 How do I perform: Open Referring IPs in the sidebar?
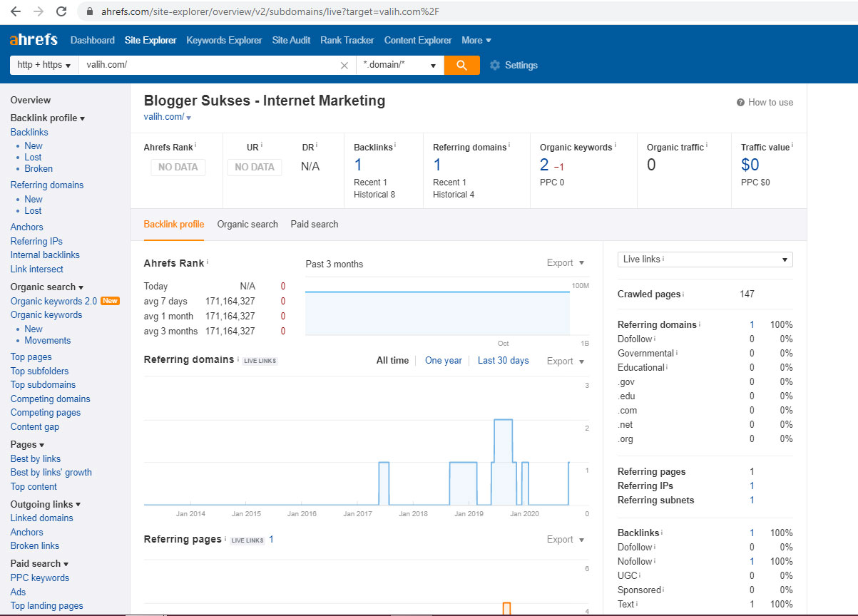36,242
